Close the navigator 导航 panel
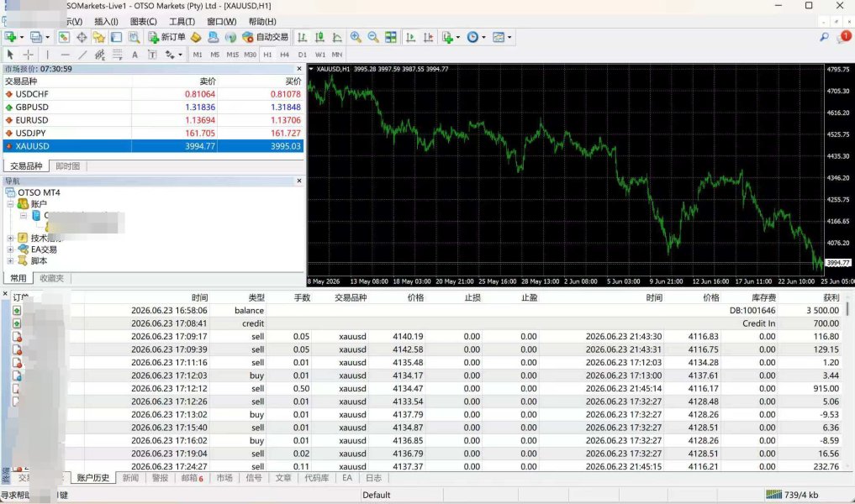This screenshot has width=855, height=504. [298, 181]
